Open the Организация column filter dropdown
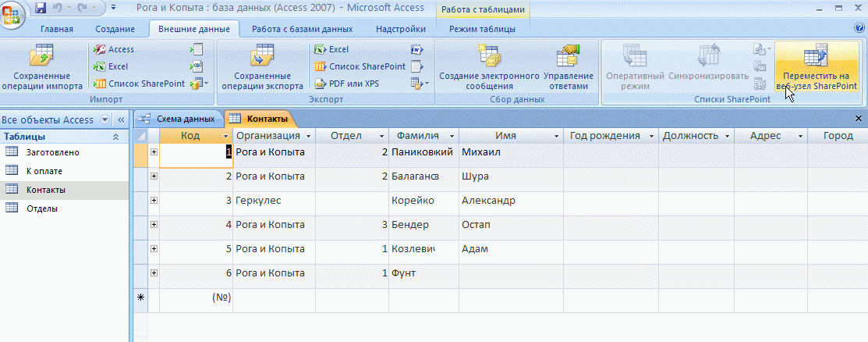This screenshot has height=342, width=868. (x=308, y=137)
